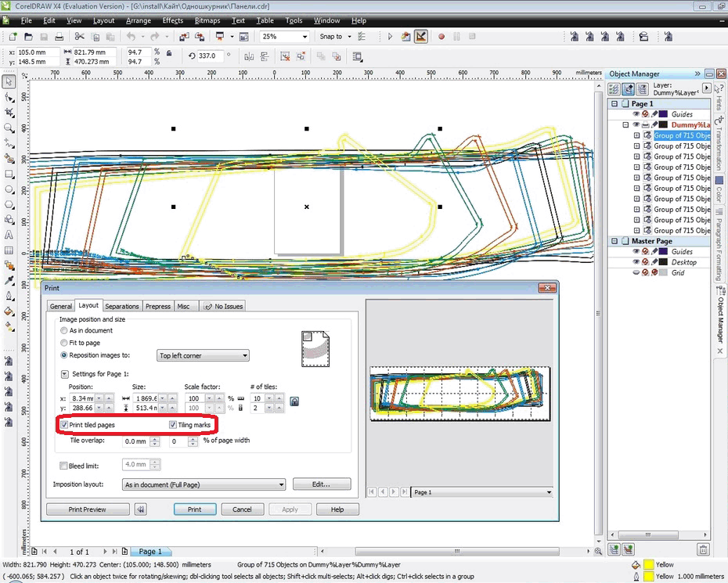Select the Pick tool in the toolbox
The width and height of the screenshot is (728, 583).
coord(9,82)
